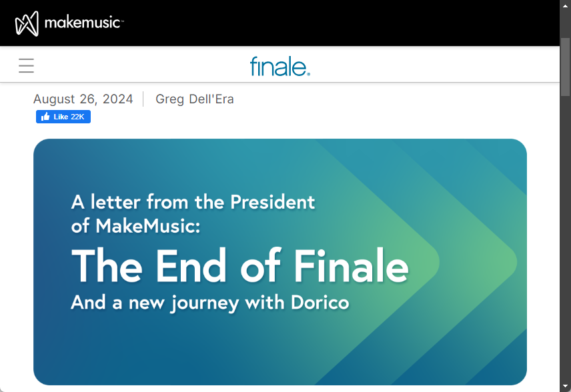Click the black MakeMusic header bar
571x392 pixels.
pyautogui.click(x=334, y=22)
